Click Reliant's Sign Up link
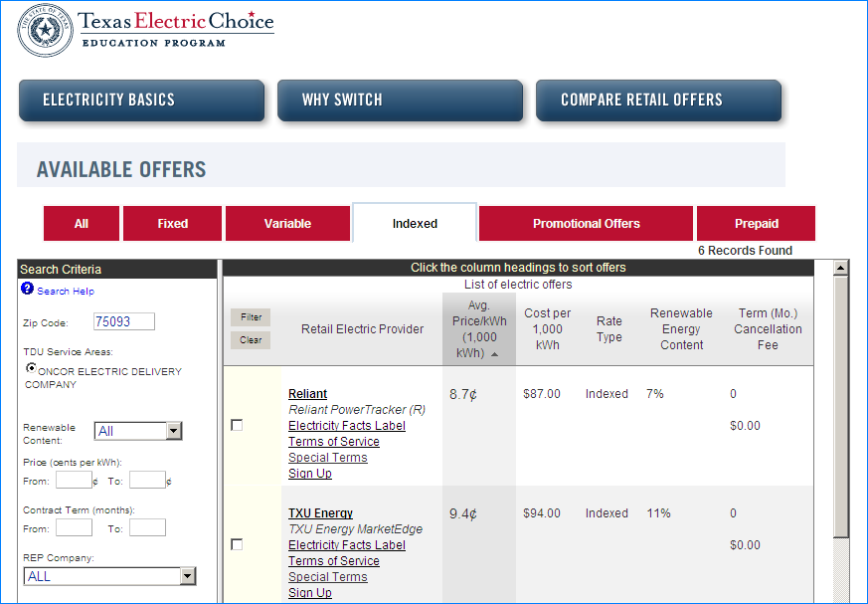Screen dimensions: 868x604 coord(310,474)
